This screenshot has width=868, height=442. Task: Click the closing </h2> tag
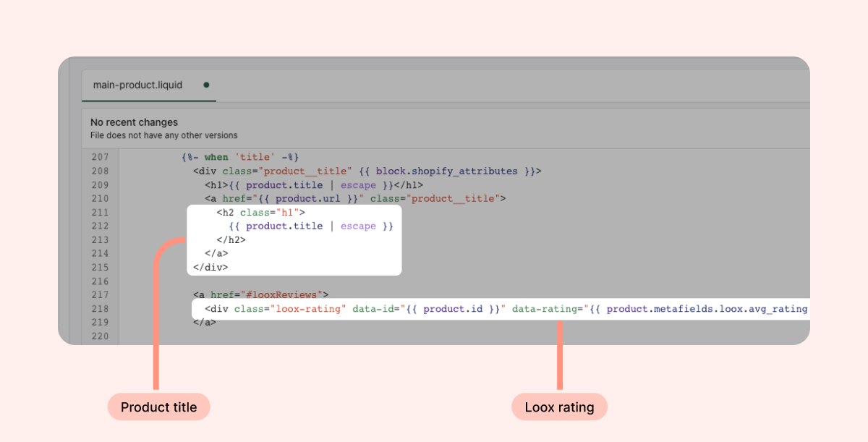pos(231,240)
